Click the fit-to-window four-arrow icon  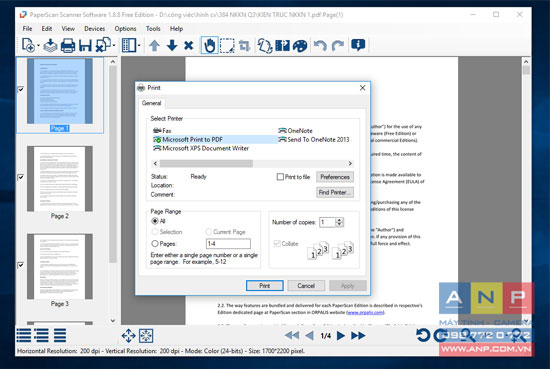[x=128, y=336]
